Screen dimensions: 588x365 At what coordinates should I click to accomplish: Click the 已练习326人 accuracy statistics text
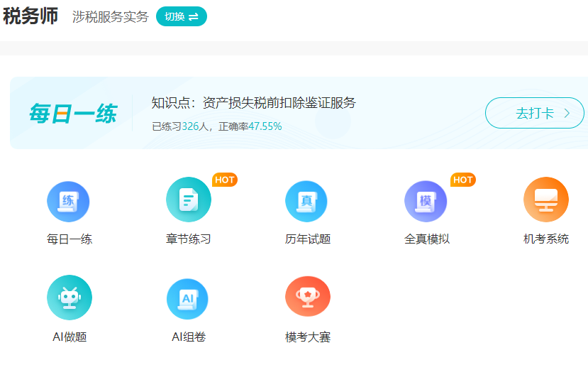pyautogui.click(x=217, y=126)
